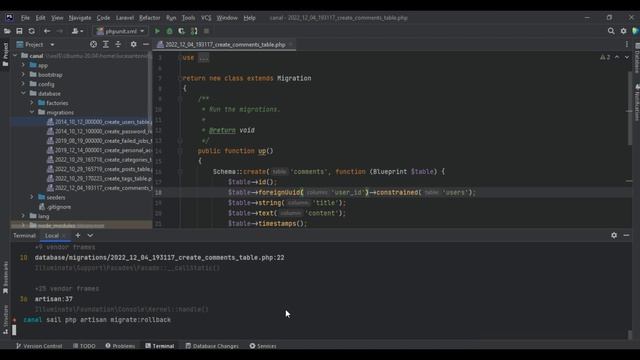Open the Laravel menu
The height and width of the screenshot is (360, 640).
(x=125, y=18)
